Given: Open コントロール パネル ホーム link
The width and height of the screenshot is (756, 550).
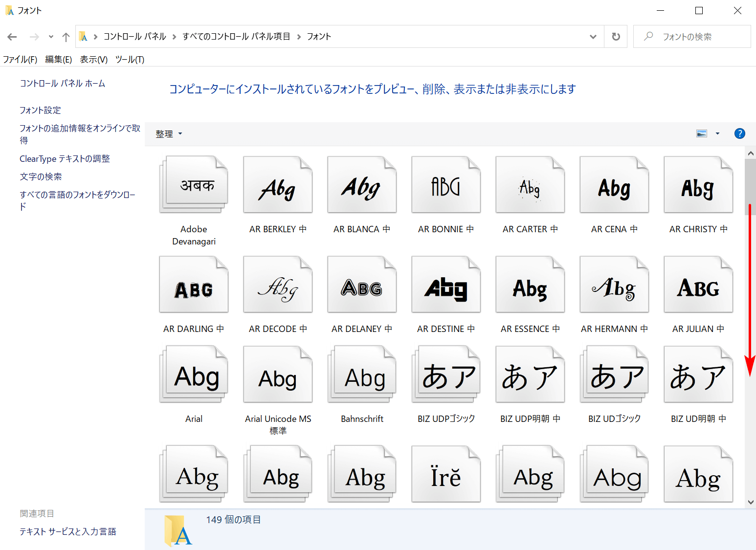Looking at the screenshot, I should click(x=63, y=84).
